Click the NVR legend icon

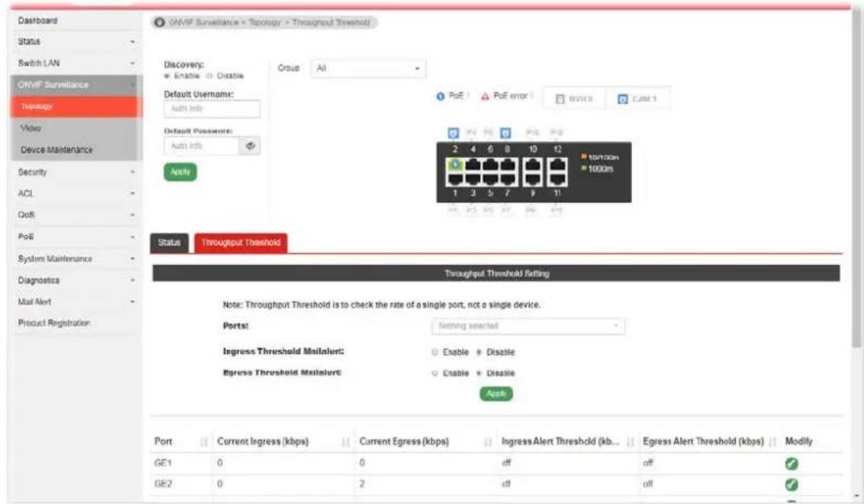(560, 99)
